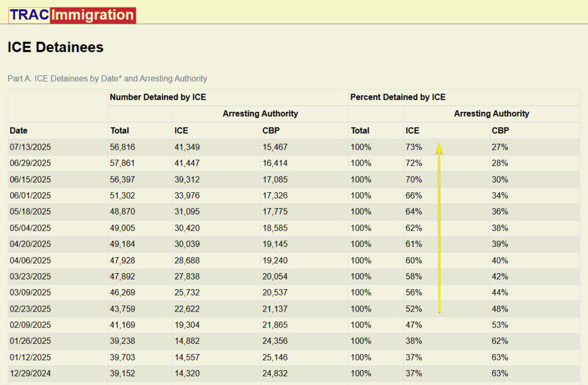
Task: Click the Number Detained by ICE header
Action: (x=158, y=97)
